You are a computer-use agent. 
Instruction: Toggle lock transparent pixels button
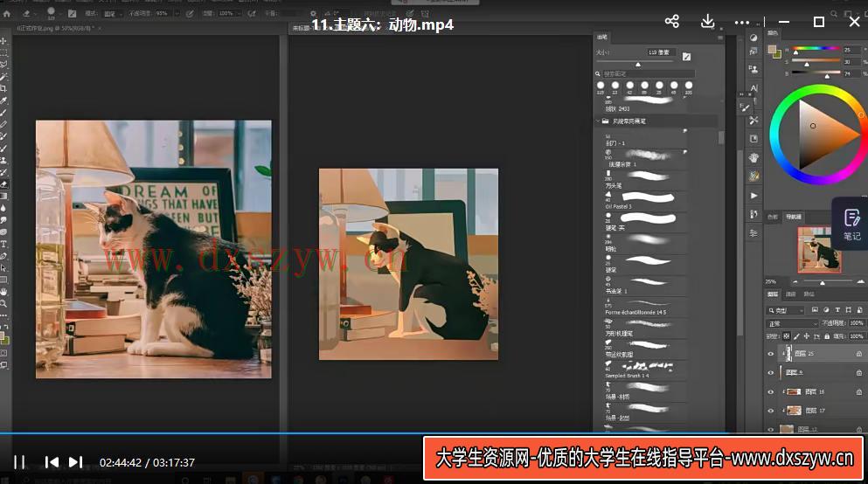[787, 335]
